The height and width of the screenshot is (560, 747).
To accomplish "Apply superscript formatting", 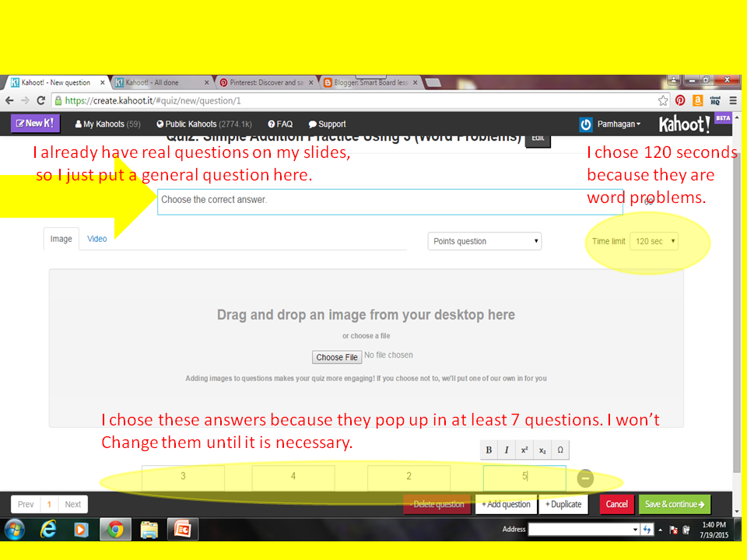I will (524, 450).
